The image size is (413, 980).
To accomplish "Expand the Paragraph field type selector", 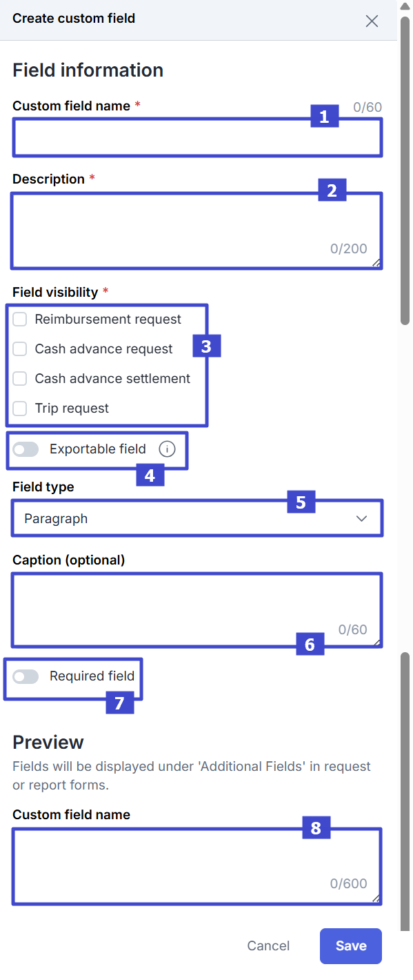I will coord(197,518).
